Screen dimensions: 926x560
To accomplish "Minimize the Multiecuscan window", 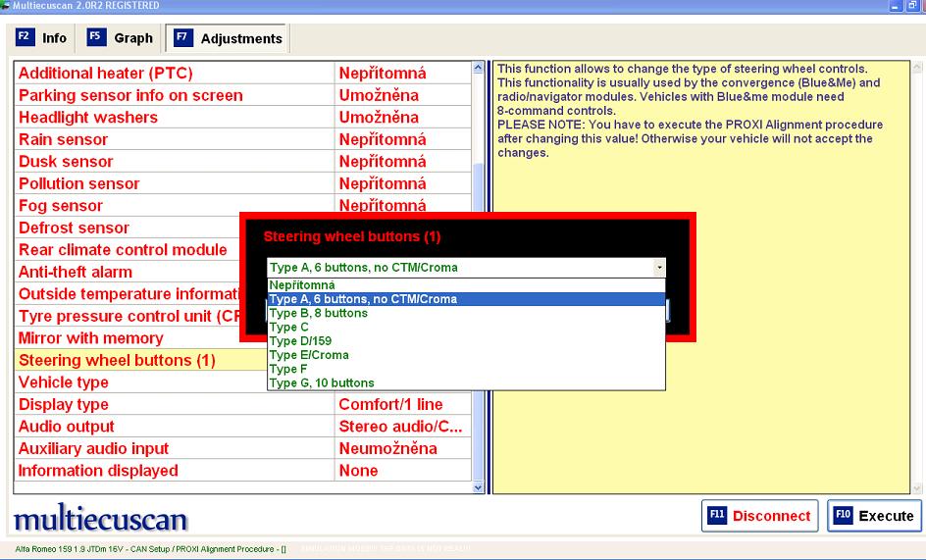I will (897, 6).
